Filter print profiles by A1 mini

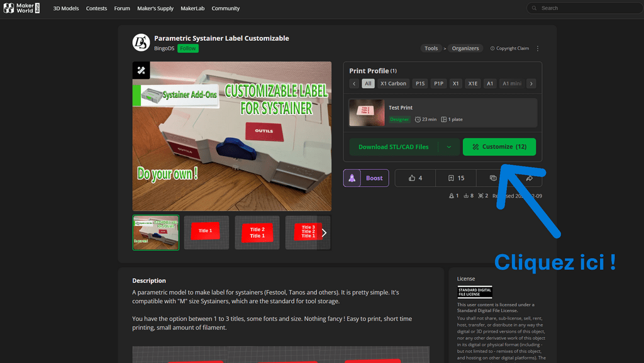(512, 84)
